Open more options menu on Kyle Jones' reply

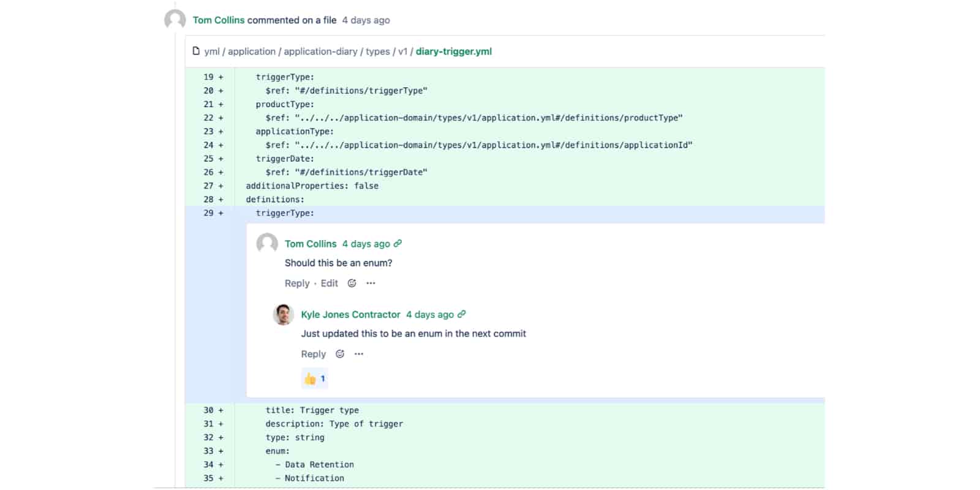(x=359, y=353)
